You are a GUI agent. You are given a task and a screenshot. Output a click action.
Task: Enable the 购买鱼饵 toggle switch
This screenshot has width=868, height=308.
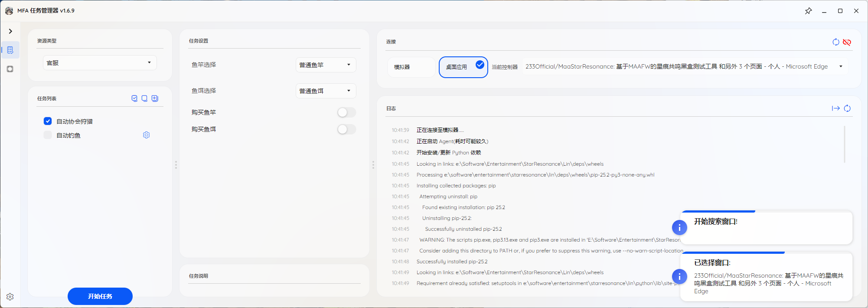(346, 129)
